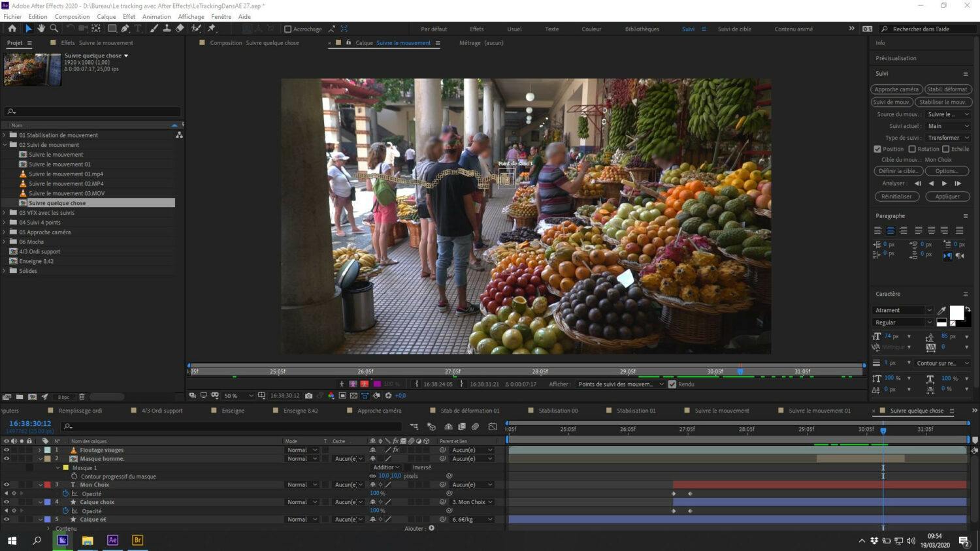Screen dimensions: 980x551
Task: Select the Roto Brush tool
Action: 196,29
